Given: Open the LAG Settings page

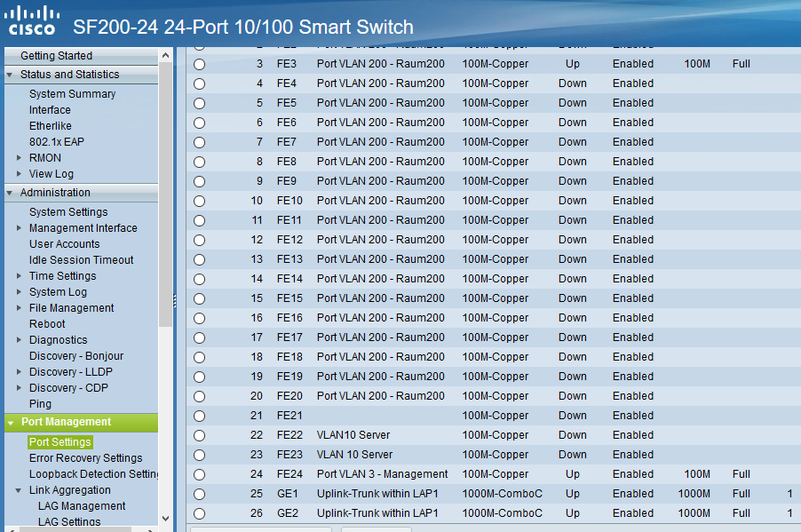Looking at the screenshot, I should 69,521.
